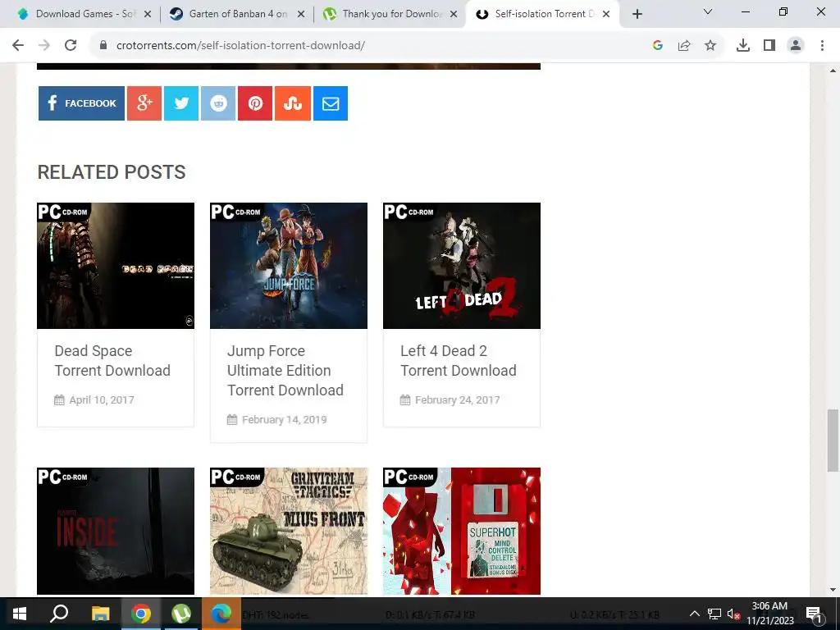Share the post on Reddit
Screen dimensions: 840x630
point(218,103)
